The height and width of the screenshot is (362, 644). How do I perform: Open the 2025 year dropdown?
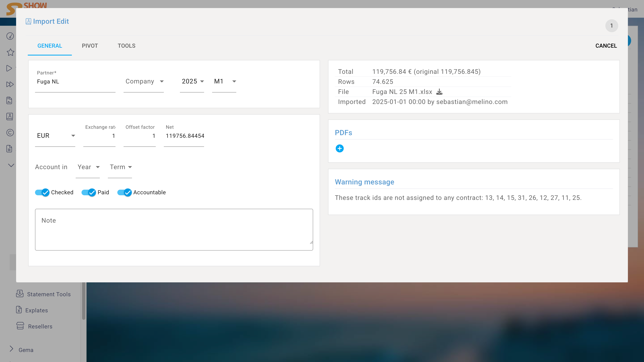[x=192, y=81]
